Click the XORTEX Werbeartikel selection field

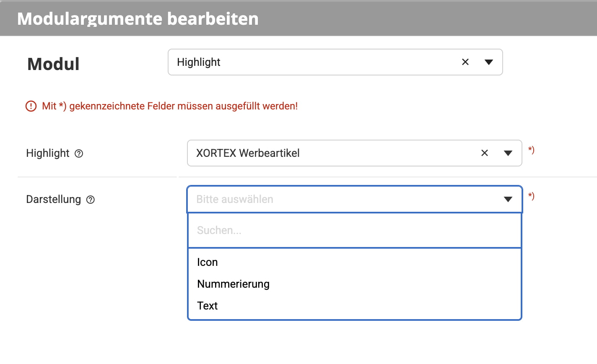coord(355,153)
